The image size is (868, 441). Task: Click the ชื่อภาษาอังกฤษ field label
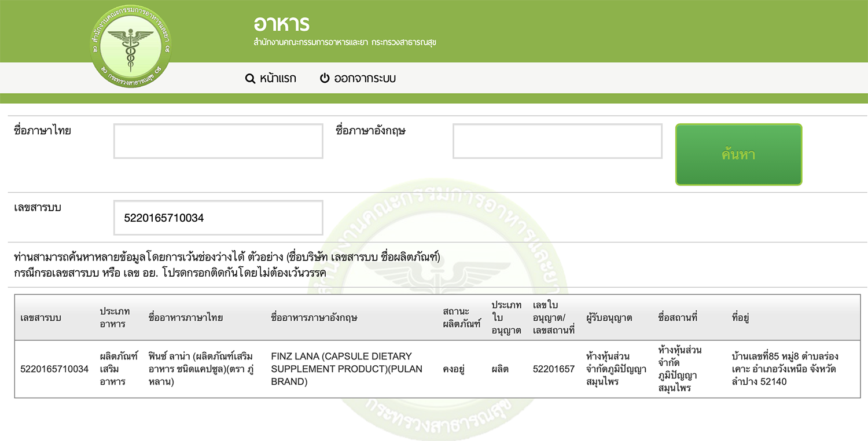pos(370,131)
